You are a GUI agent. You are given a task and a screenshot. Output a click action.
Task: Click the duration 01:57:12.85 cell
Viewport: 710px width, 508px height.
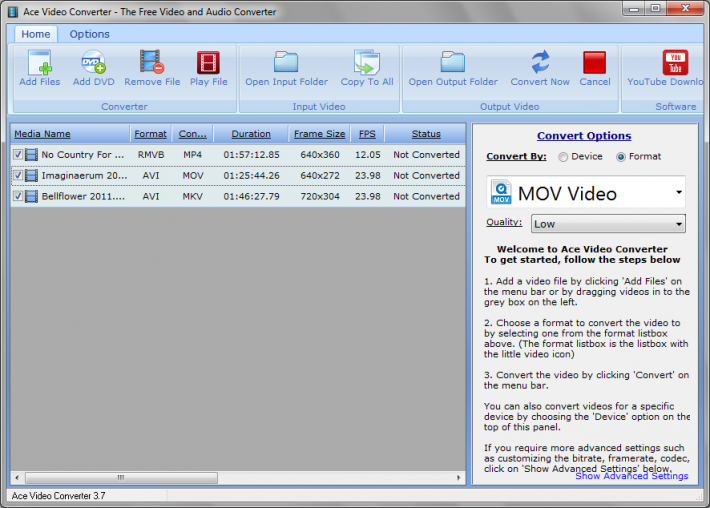coord(251,155)
